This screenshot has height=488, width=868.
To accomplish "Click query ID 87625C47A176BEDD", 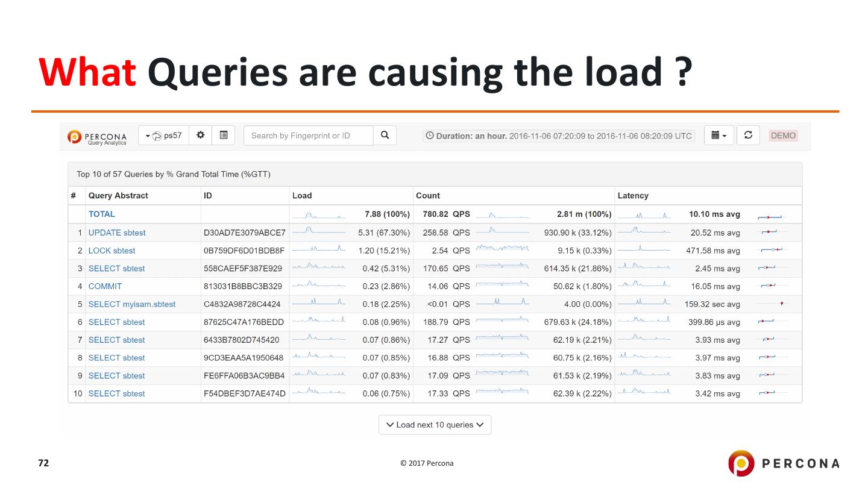I will 244,322.
